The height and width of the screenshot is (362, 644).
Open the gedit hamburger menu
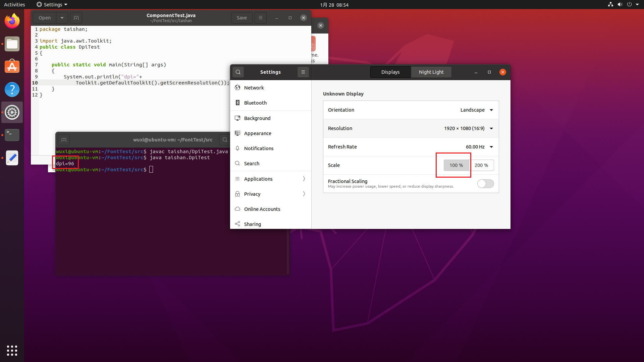[261, 18]
